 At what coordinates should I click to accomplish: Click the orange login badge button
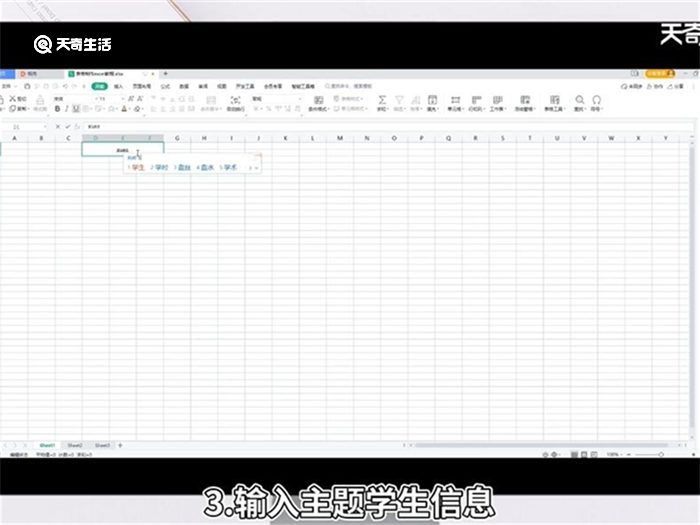pos(660,74)
